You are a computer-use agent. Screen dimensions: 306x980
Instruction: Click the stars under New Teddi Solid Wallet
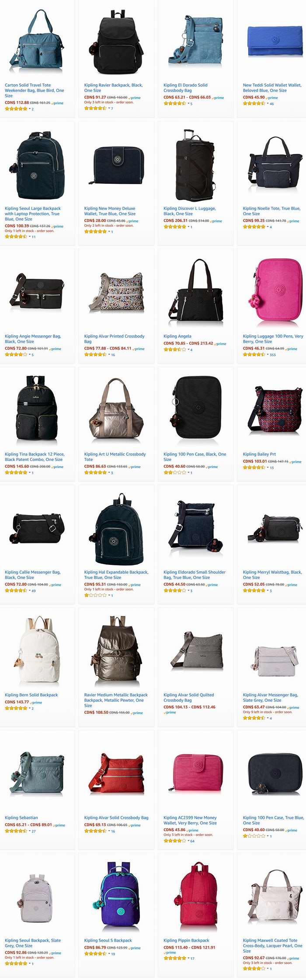(254, 103)
